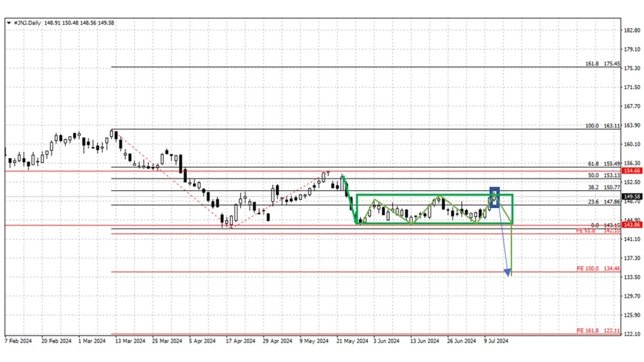Click the current price marker 149.58
Image resolution: width=644 pixels, height=362 pixels.
point(631,197)
